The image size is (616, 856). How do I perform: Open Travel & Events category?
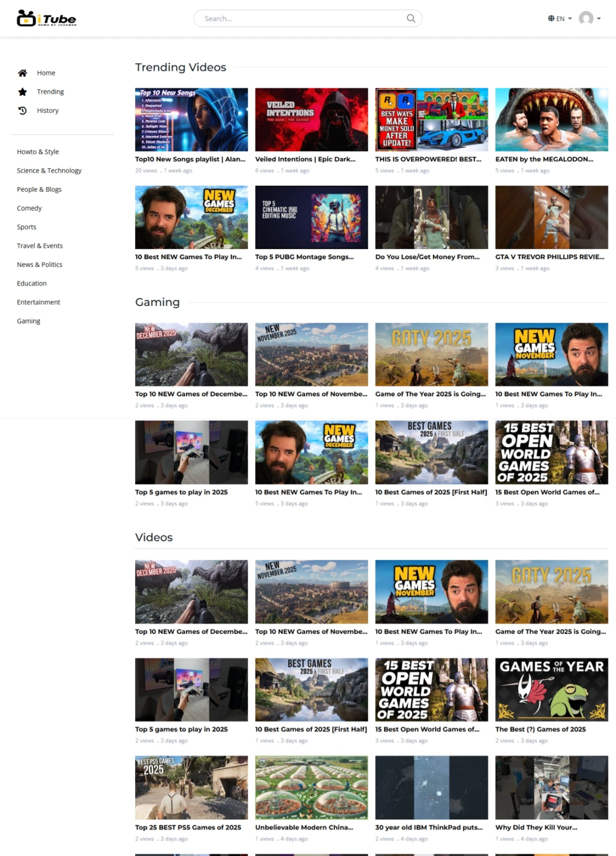(40, 246)
